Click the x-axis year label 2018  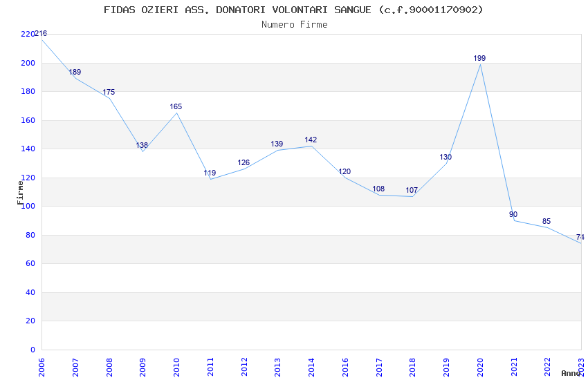[x=412, y=368]
